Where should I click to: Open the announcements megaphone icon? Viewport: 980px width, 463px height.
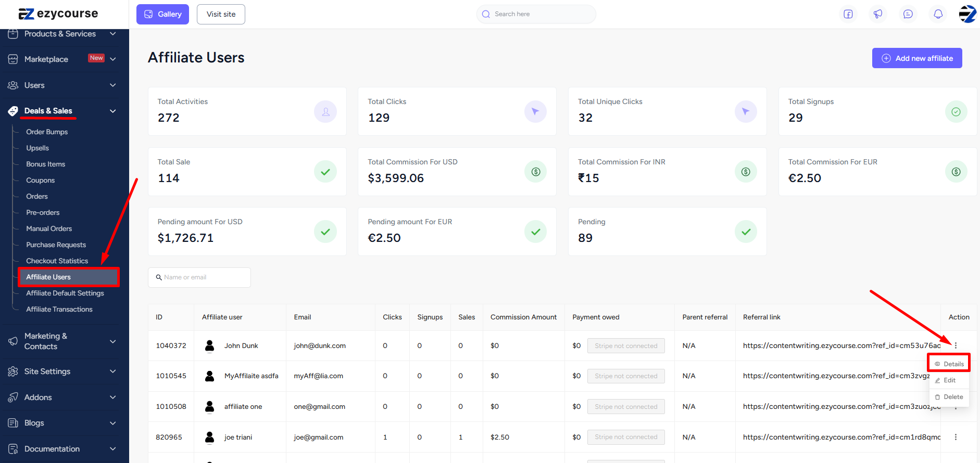(x=878, y=14)
